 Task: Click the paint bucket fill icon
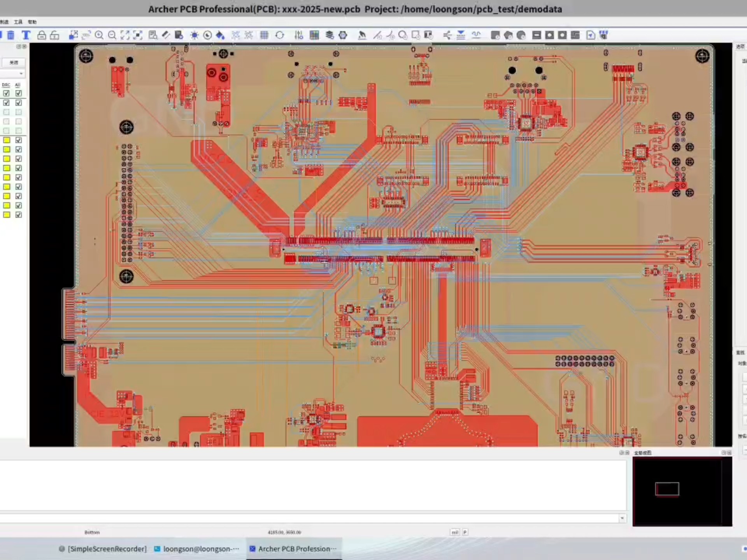pos(220,35)
